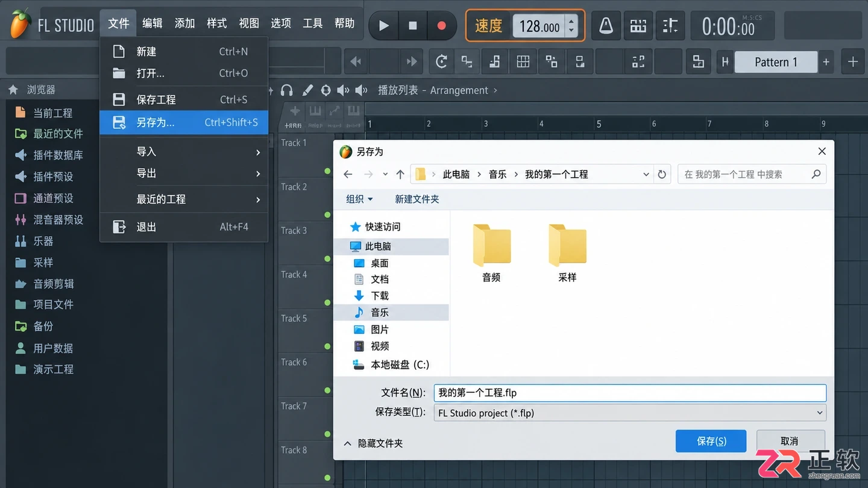The width and height of the screenshot is (868, 488).
Task: Click the tempo up/down stepper arrows
Action: pyautogui.click(x=572, y=25)
